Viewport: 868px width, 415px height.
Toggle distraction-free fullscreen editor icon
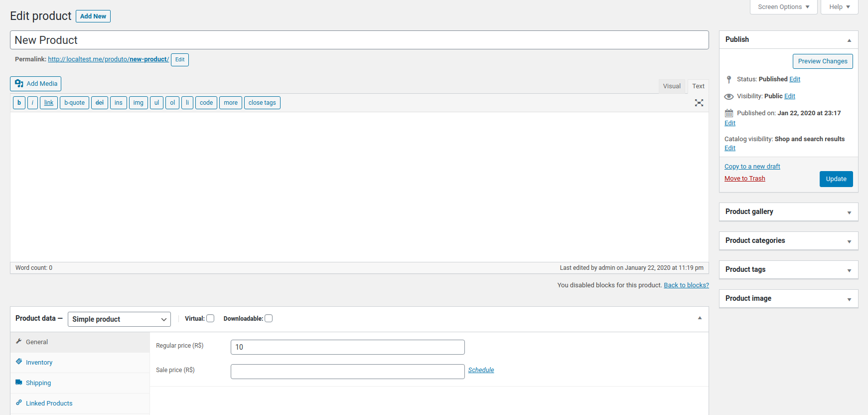click(x=699, y=103)
